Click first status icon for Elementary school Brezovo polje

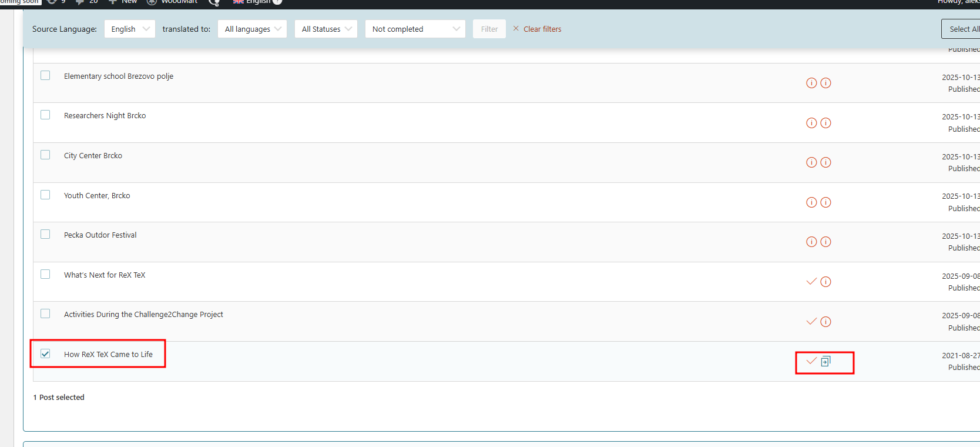pos(811,83)
